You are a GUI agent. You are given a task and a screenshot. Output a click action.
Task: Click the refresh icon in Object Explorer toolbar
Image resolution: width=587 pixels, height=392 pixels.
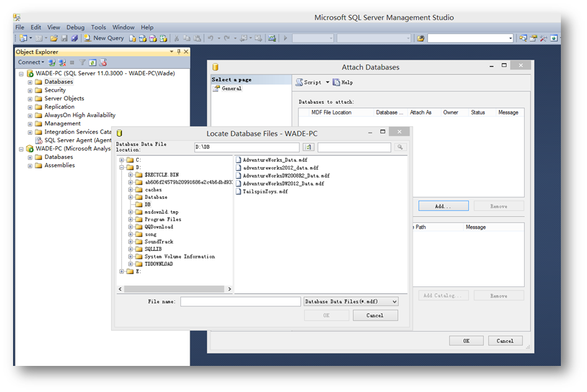pos(92,63)
